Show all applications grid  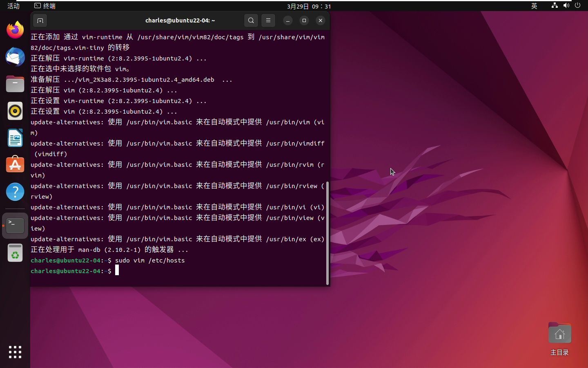pos(15,352)
